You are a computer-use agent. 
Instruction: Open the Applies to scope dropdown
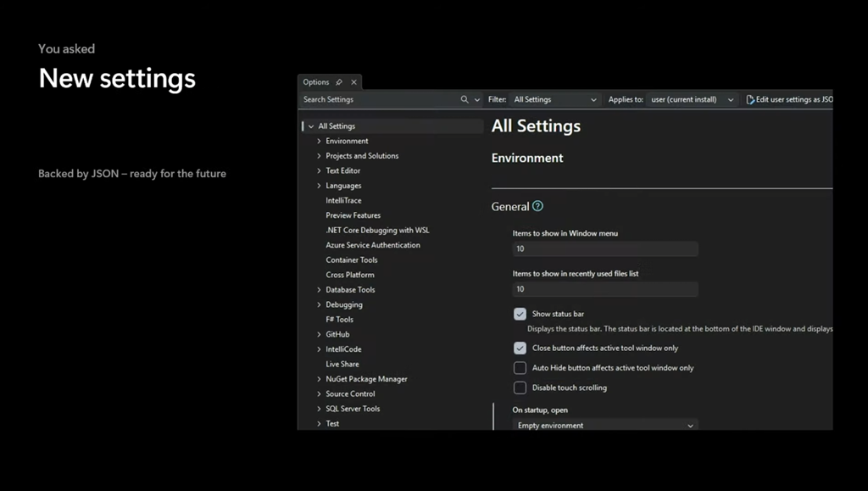(x=691, y=99)
